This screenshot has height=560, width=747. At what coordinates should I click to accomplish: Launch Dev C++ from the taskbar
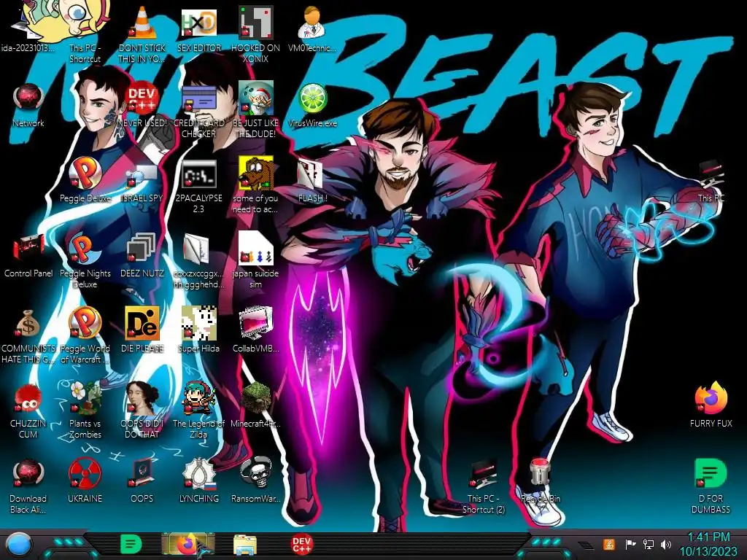(x=301, y=544)
